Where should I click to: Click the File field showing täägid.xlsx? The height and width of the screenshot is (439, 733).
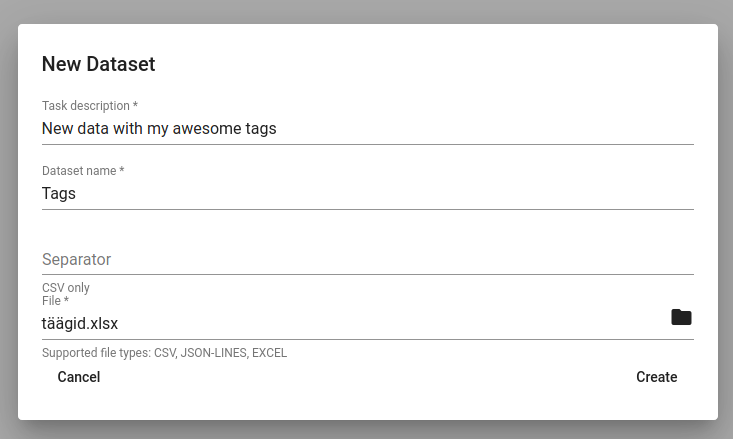point(355,324)
